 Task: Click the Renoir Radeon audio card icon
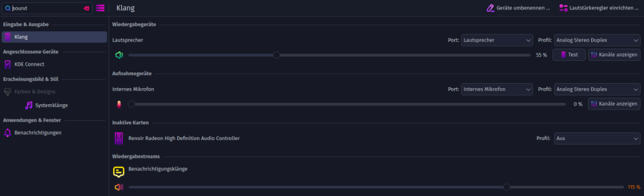point(119,138)
